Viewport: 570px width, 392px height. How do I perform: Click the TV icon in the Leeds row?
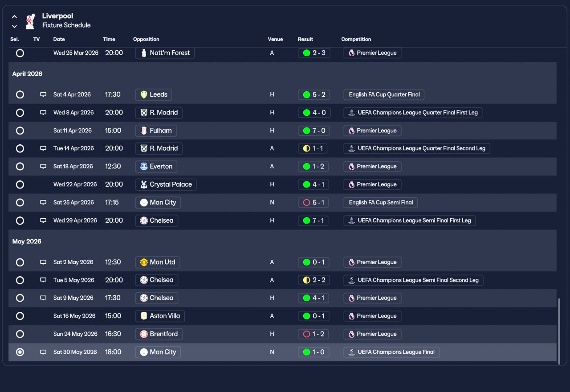click(43, 94)
